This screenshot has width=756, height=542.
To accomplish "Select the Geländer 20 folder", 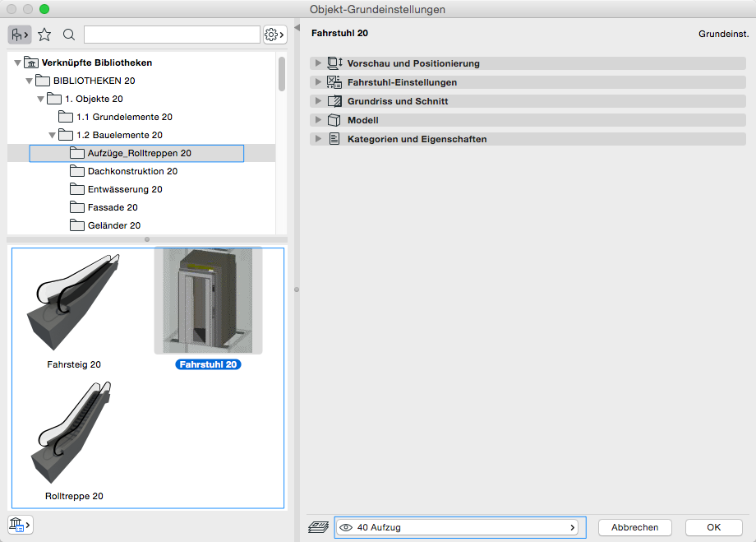I will (x=113, y=225).
